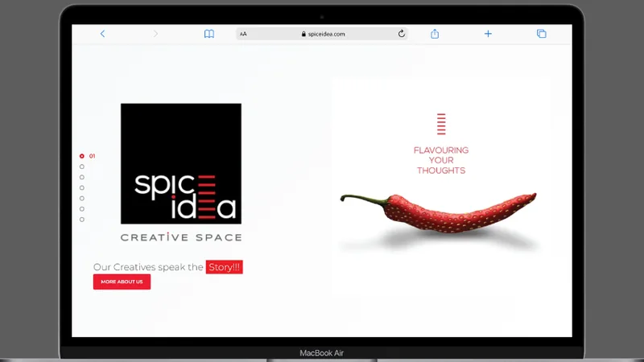Viewport: 644px width, 362px height.
Task: Go back with the Safari back arrow
Action: 102,34
